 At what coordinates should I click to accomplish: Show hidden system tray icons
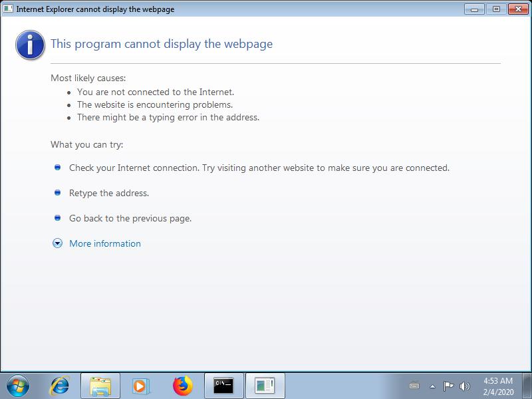tap(432, 386)
